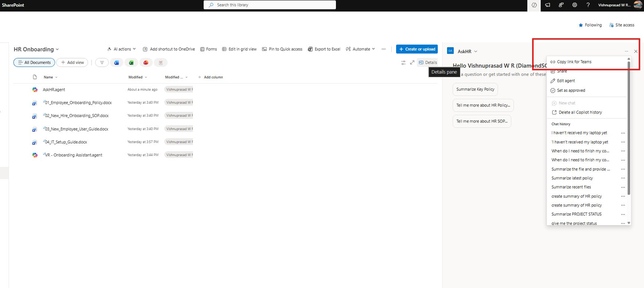
Task: Click Tell me more about HR SOP prompt
Action: point(482,121)
